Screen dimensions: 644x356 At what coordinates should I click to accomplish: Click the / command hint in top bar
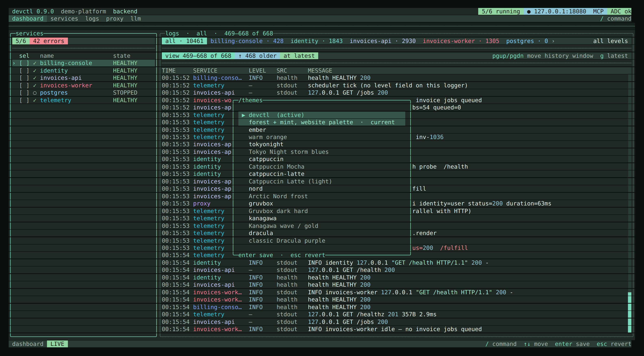[x=615, y=19]
